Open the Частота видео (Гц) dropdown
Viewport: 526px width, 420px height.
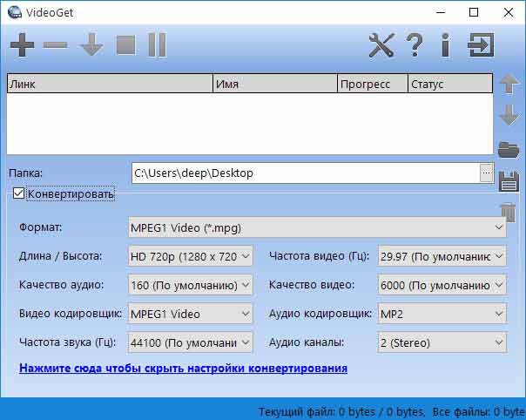(x=442, y=256)
